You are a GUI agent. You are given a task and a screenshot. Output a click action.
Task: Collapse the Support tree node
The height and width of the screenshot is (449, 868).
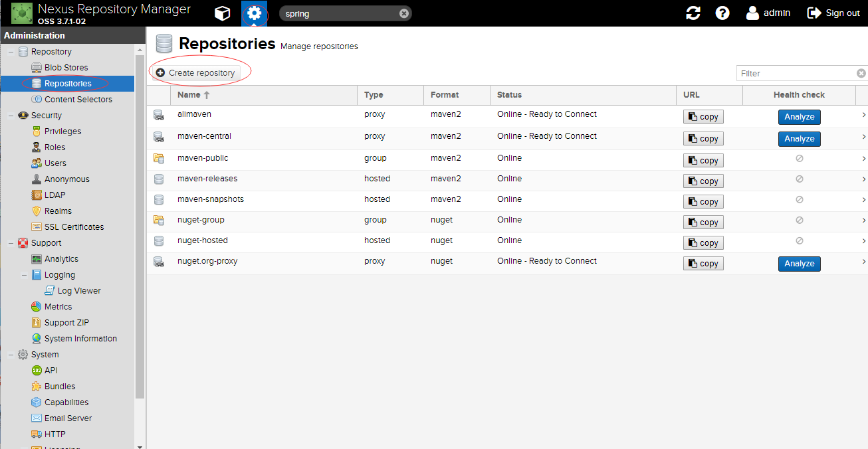[11, 243]
